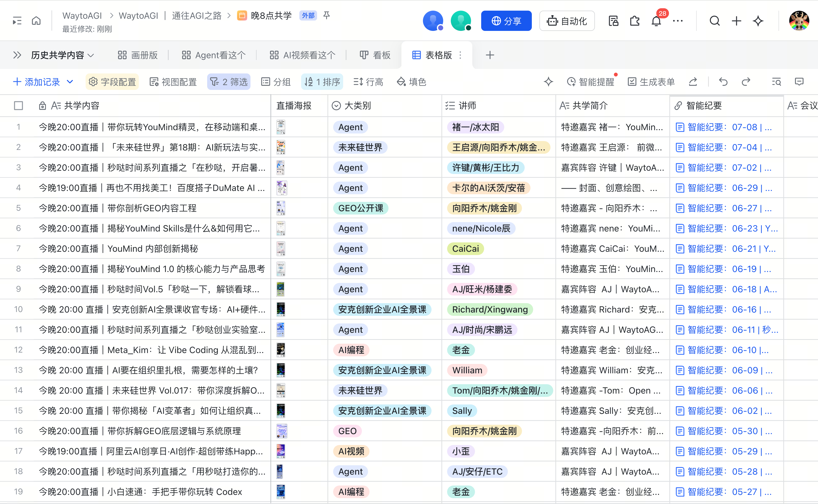This screenshot has width=818, height=504.
Task: Click the 智能提醒 smart reminder button
Action: point(590,82)
